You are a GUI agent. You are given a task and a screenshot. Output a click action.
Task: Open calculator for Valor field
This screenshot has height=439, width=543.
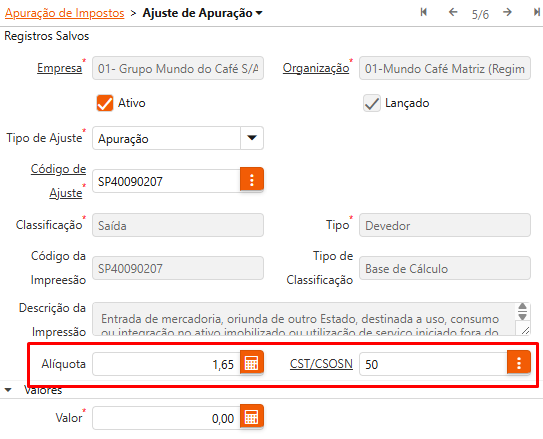click(x=252, y=416)
